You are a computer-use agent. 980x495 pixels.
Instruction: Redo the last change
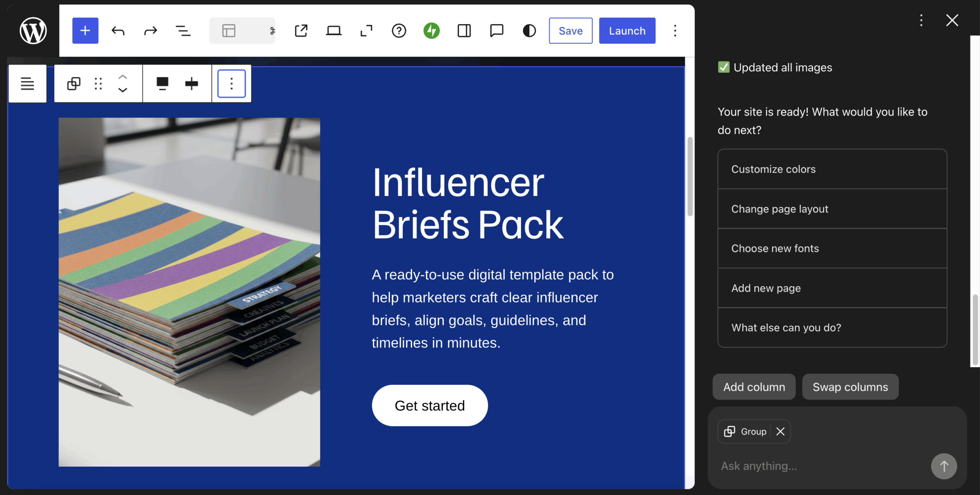click(150, 31)
